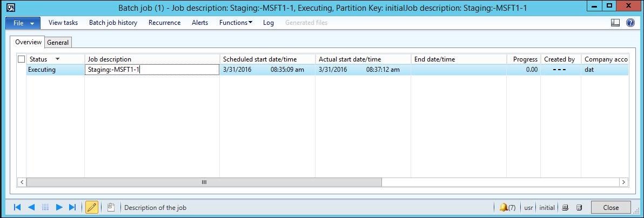Open the Status column filter arrow

(58, 59)
